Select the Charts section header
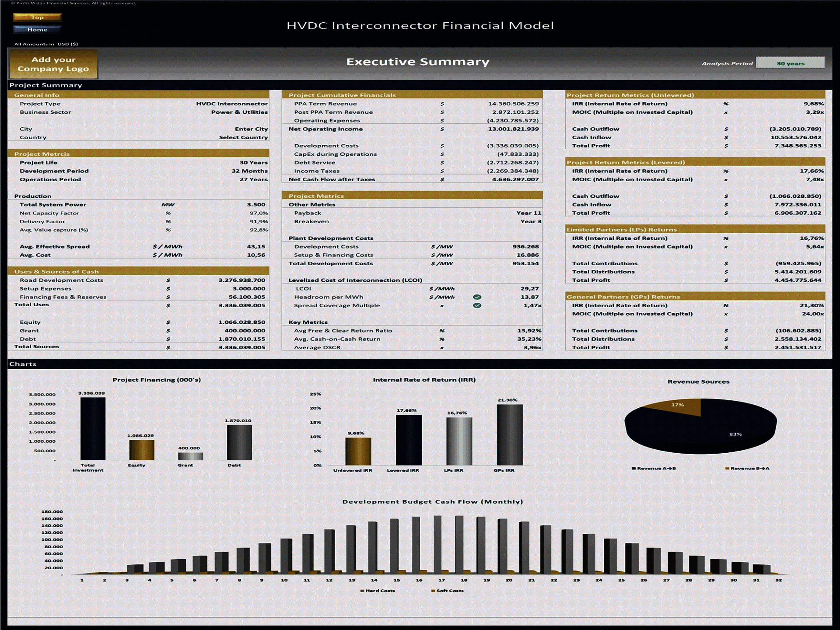840x630 pixels. click(x=24, y=364)
